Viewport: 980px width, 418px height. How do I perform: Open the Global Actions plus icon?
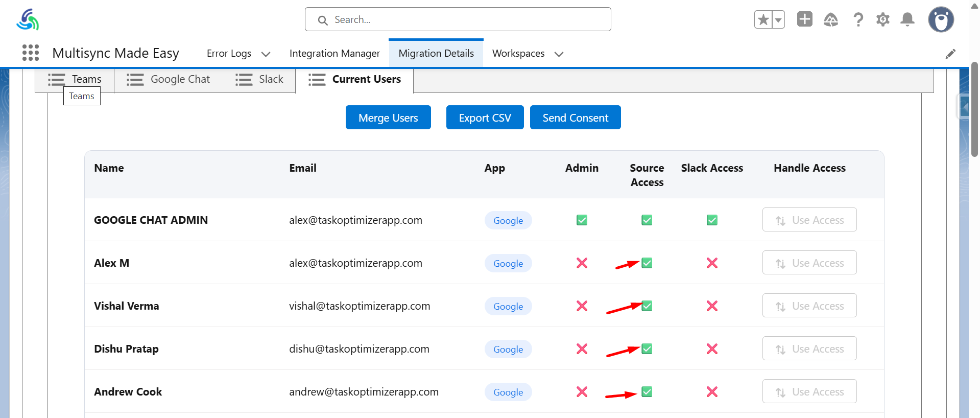[x=805, y=19]
